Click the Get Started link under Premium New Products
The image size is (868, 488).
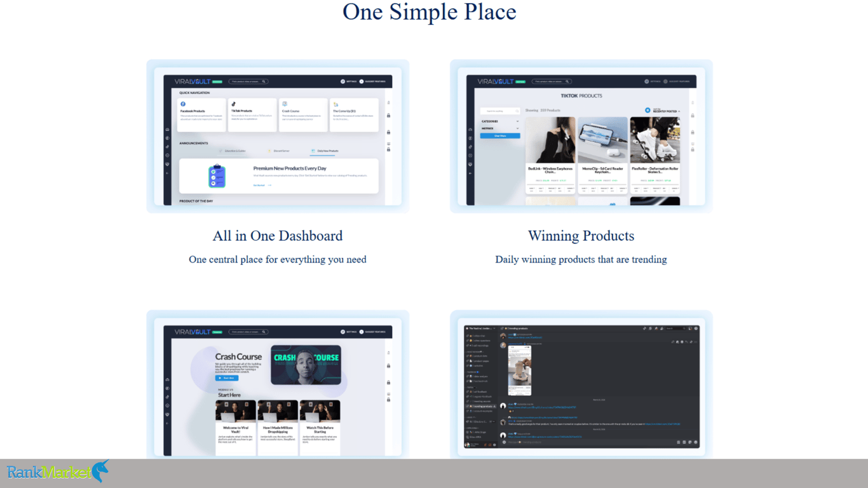(x=262, y=186)
